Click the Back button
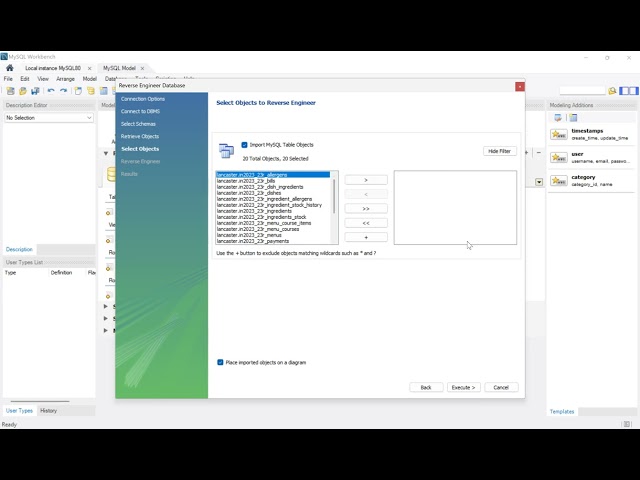This screenshot has height=480, width=640. (x=425, y=387)
